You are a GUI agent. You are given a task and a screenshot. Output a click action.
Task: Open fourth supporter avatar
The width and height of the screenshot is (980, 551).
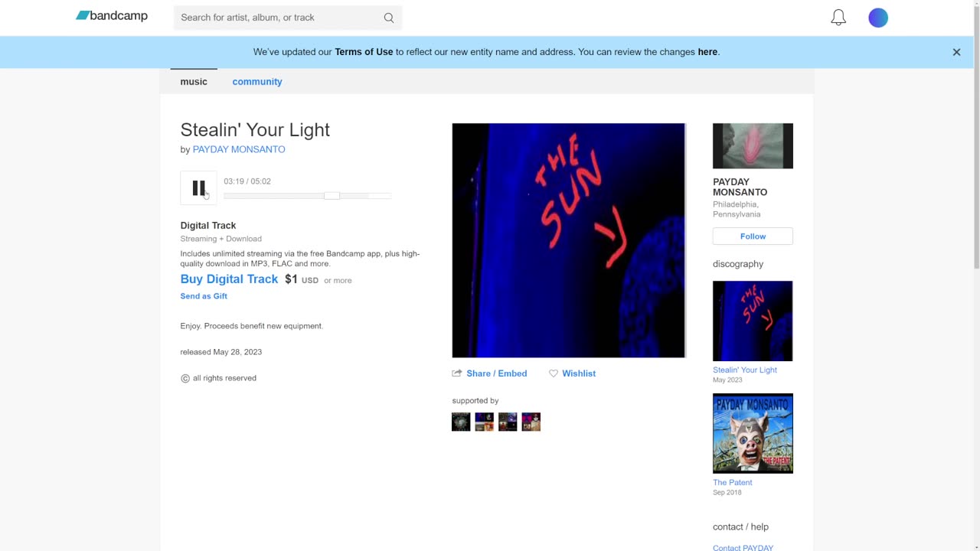point(531,422)
